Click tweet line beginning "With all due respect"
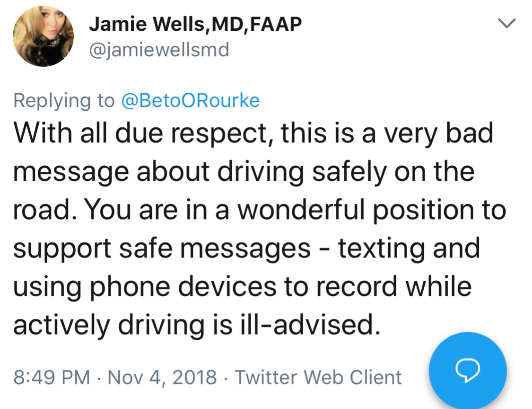Image resolution: width=532 pixels, height=409 pixels. point(253,134)
